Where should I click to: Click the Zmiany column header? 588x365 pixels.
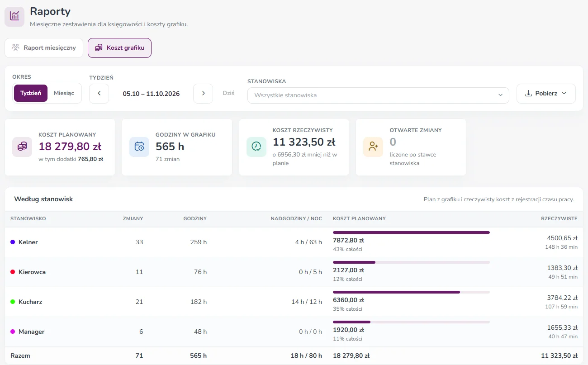[133, 218]
